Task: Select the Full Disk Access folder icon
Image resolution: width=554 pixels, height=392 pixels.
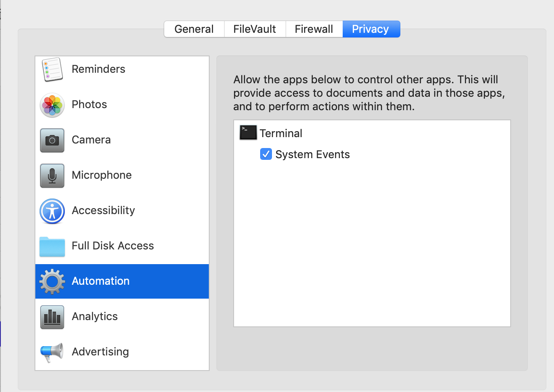Action: pos(52,246)
